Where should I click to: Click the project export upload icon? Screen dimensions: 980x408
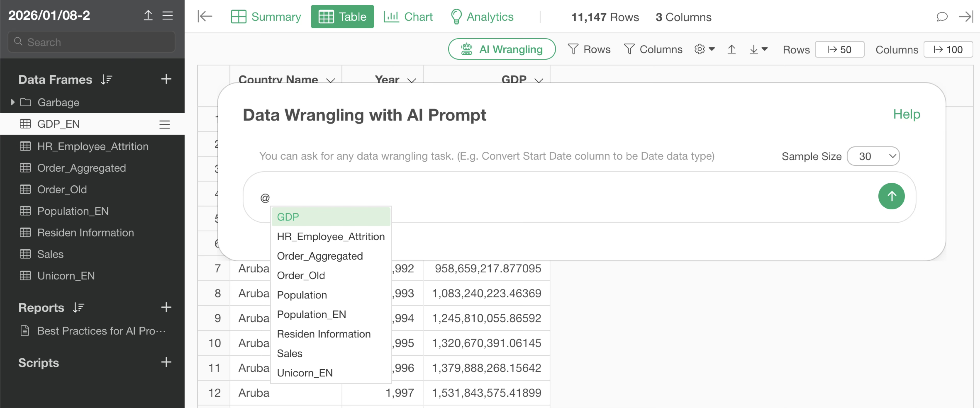coord(148,16)
